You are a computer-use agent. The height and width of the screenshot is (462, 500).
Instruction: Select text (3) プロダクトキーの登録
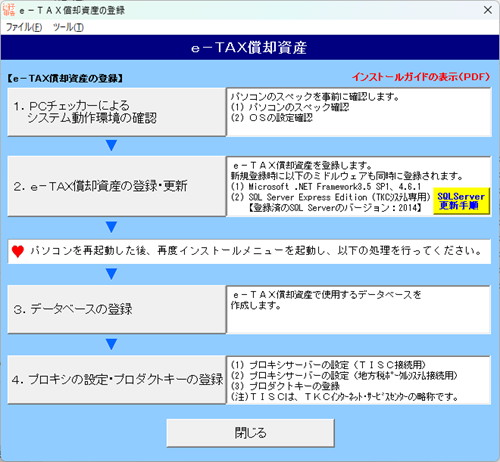pos(285,386)
